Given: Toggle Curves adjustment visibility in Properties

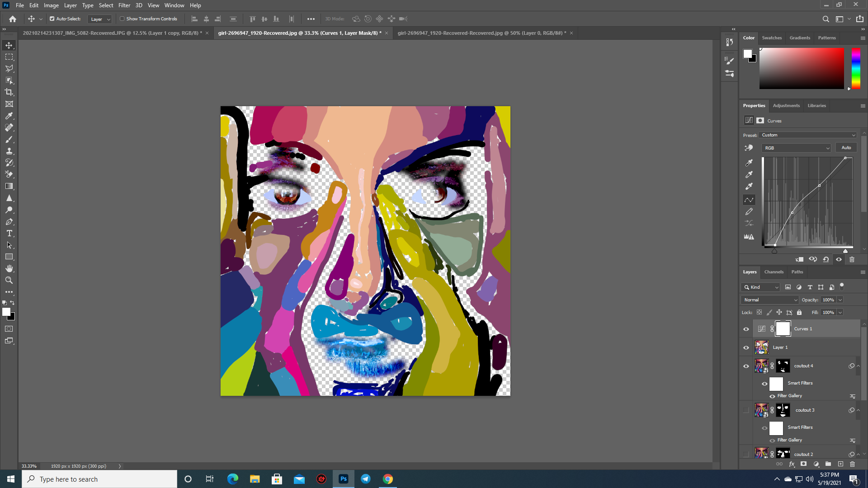Looking at the screenshot, I should [x=839, y=259].
